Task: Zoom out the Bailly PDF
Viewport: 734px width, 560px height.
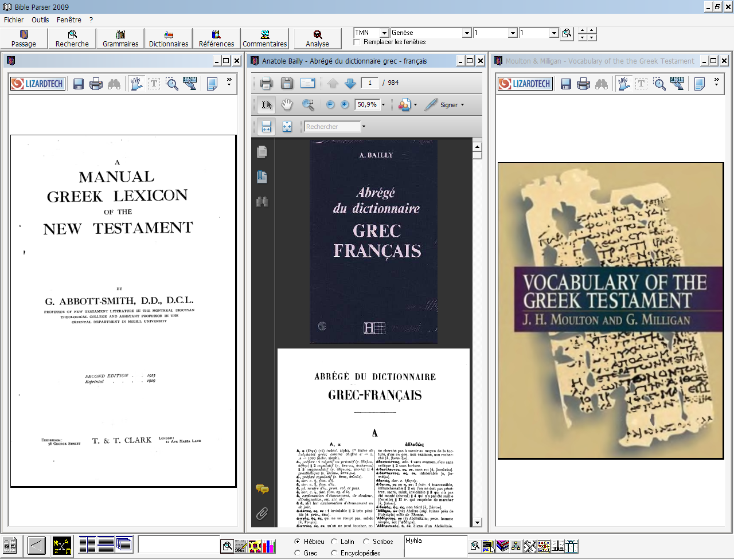Action: 330,104
